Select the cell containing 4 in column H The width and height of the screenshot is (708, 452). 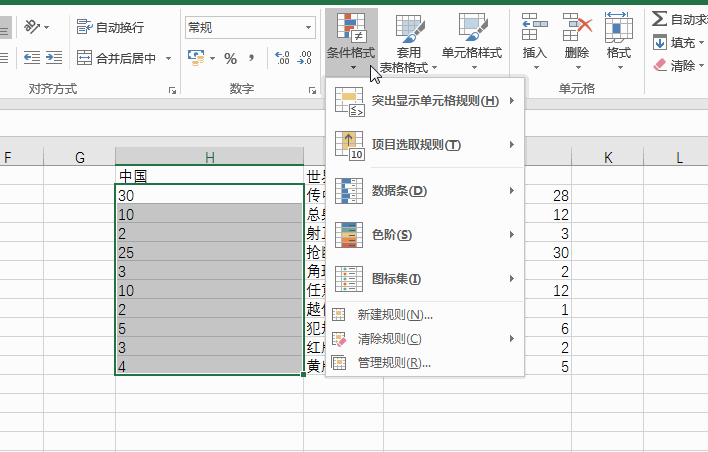(x=210, y=365)
